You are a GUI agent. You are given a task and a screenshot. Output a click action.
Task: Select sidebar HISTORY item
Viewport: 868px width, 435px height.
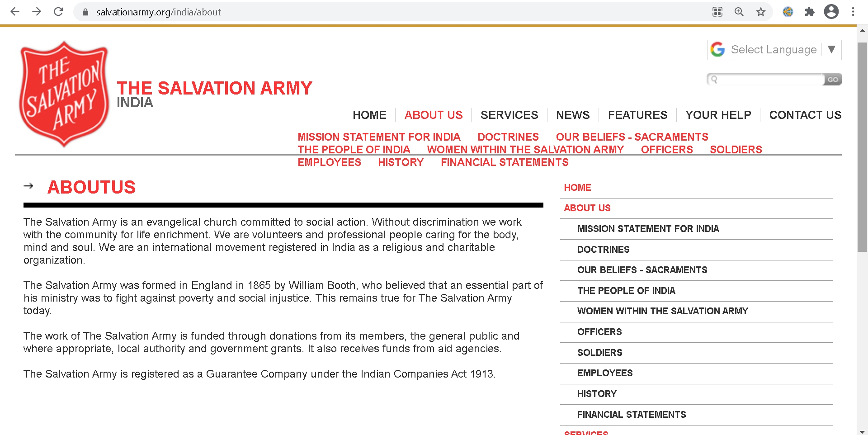point(597,394)
